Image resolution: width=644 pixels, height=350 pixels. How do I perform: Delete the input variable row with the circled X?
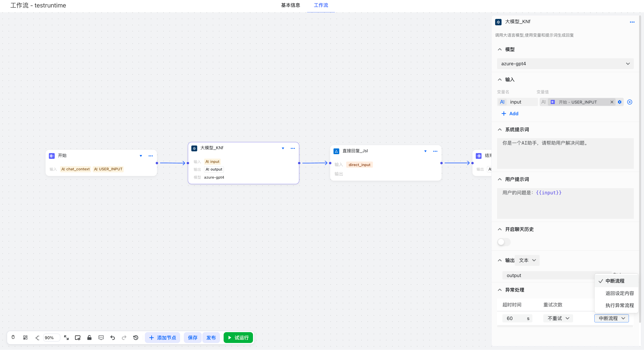click(x=630, y=102)
